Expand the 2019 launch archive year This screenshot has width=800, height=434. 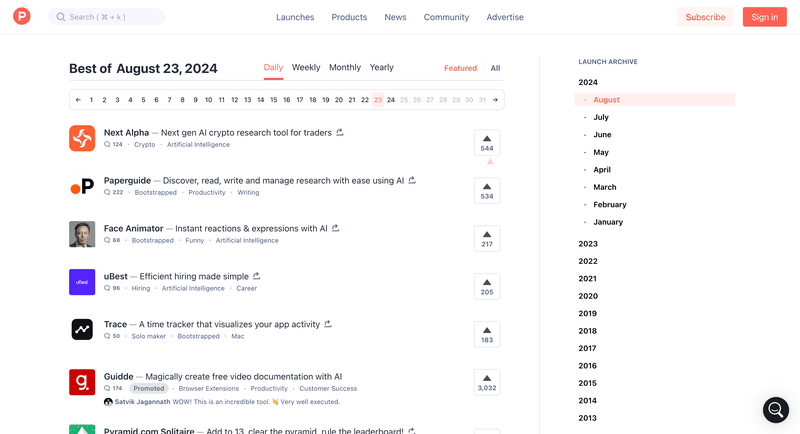(587, 313)
